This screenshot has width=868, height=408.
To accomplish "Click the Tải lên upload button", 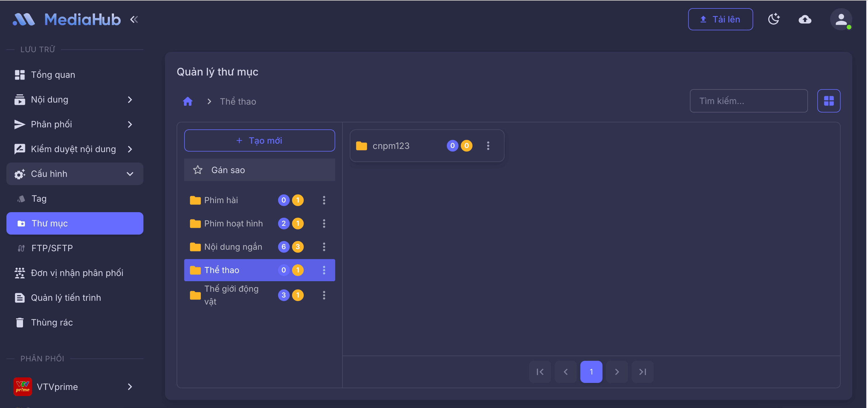I will [720, 19].
